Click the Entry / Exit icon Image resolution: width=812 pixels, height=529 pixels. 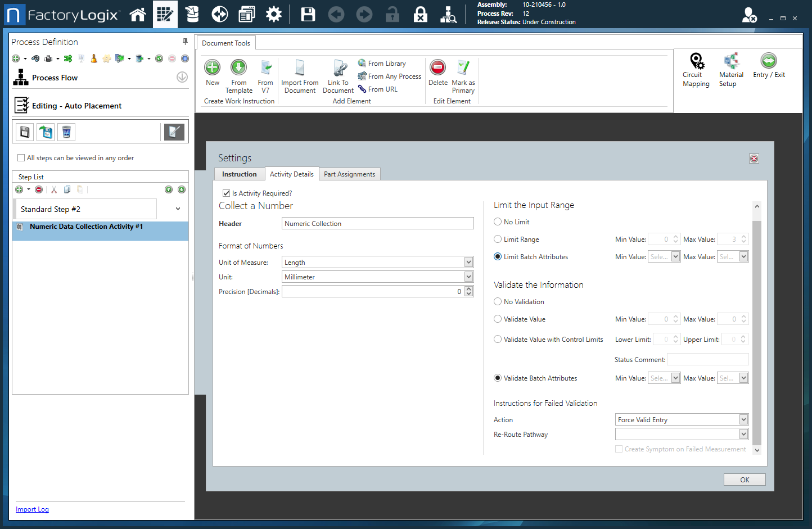[768, 61]
